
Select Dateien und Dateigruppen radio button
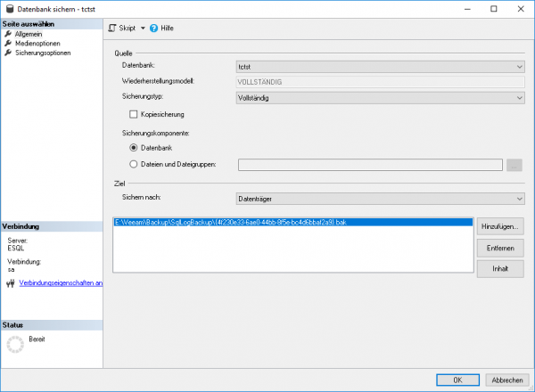[134, 164]
